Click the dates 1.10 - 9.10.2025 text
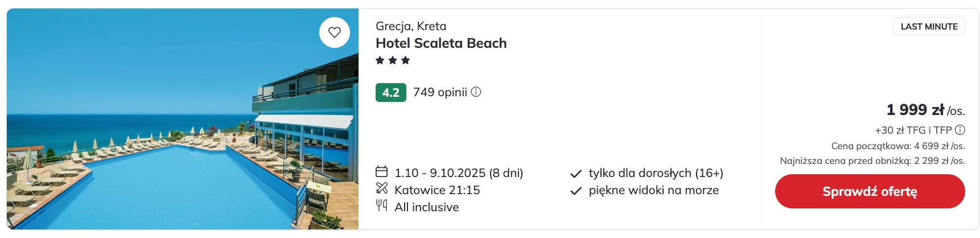Screen dimensions: 980x238 pyautogui.click(x=459, y=173)
